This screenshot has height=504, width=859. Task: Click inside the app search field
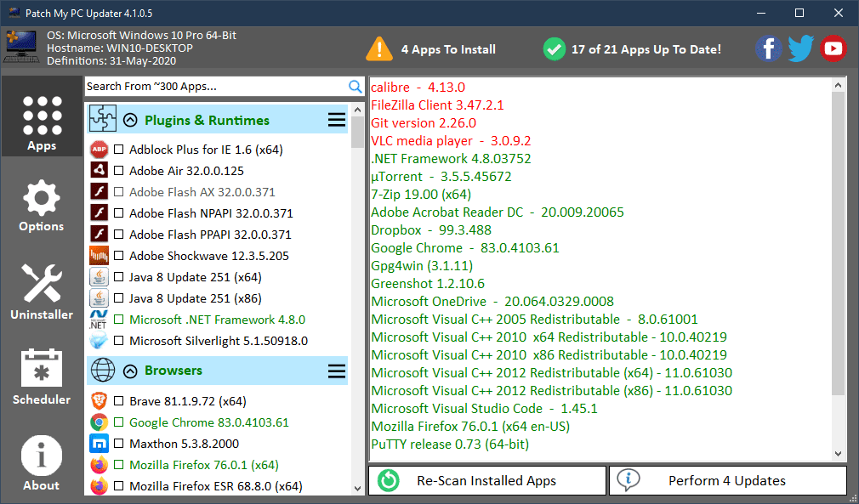point(213,86)
